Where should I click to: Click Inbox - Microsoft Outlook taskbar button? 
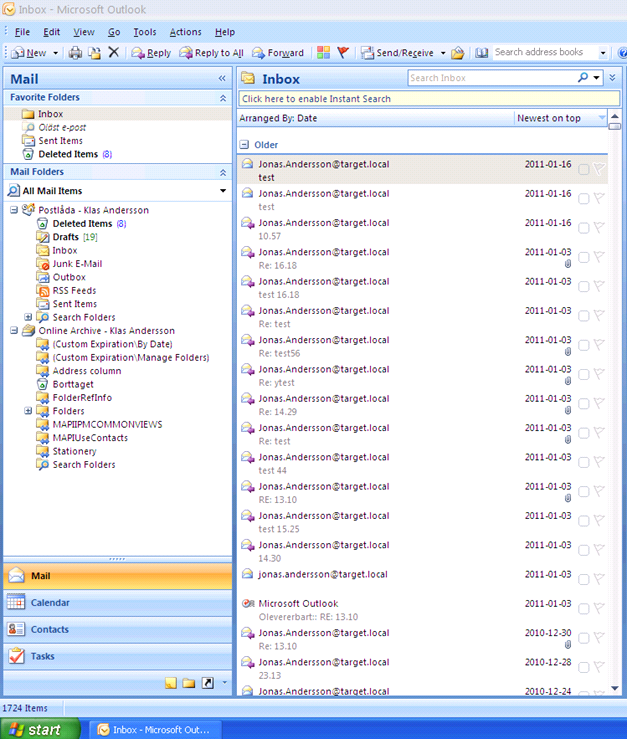tap(154, 730)
